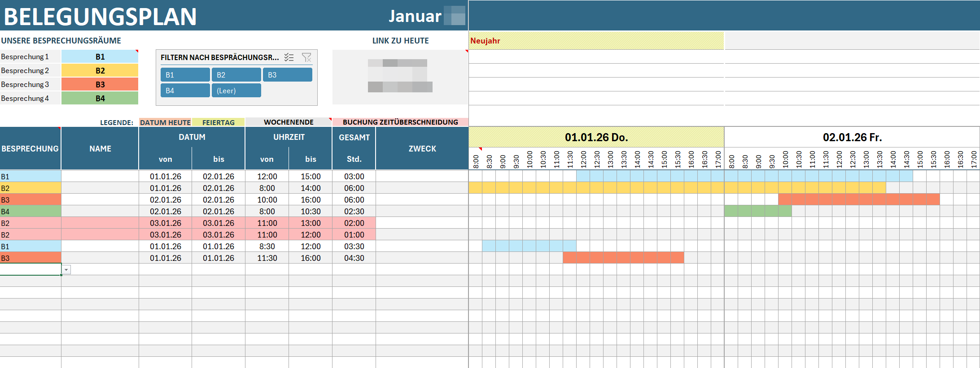980x368 pixels.
Task: Filter by B4 in the slicer
Action: pos(185,91)
